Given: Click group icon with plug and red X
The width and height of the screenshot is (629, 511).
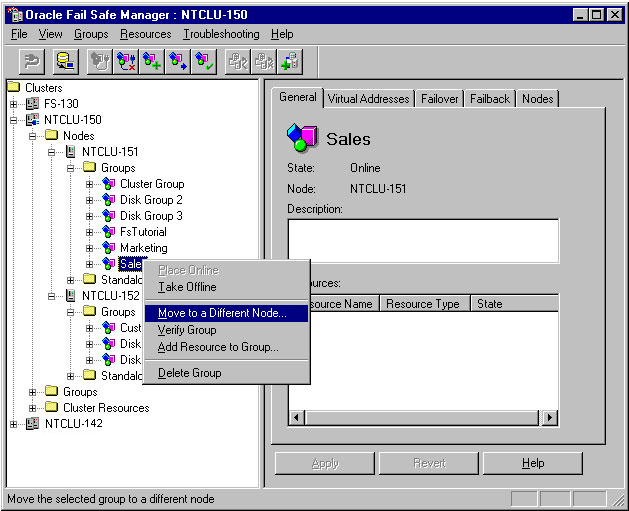Looking at the screenshot, I should (x=126, y=62).
